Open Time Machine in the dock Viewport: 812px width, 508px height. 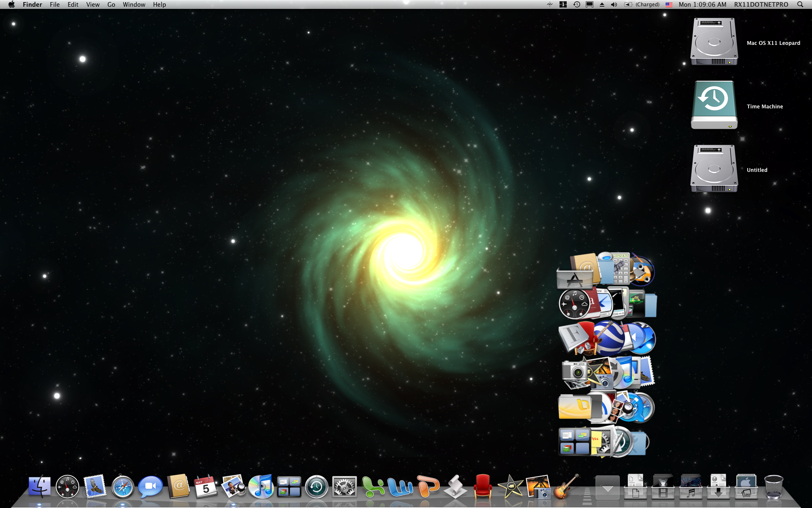[x=316, y=486]
